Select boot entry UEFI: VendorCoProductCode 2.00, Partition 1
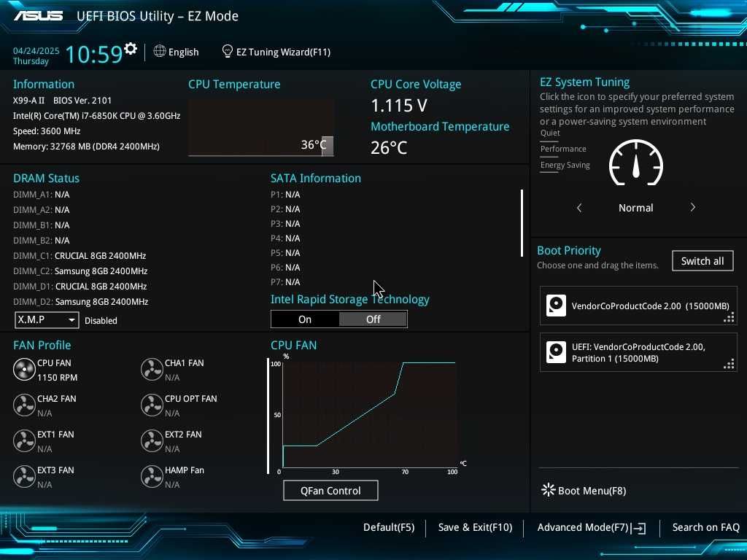The height and width of the screenshot is (560, 747). pos(638,352)
